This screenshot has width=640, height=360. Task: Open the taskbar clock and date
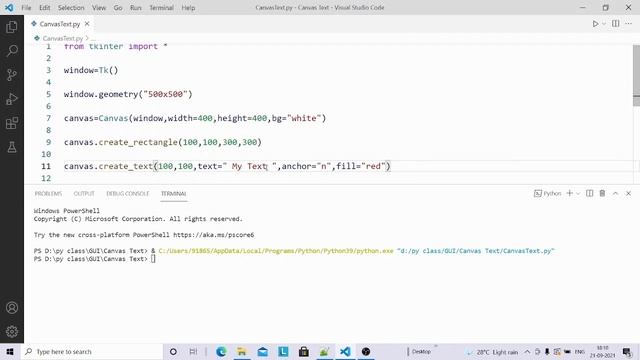pyautogui.click(x=602, y=352)
